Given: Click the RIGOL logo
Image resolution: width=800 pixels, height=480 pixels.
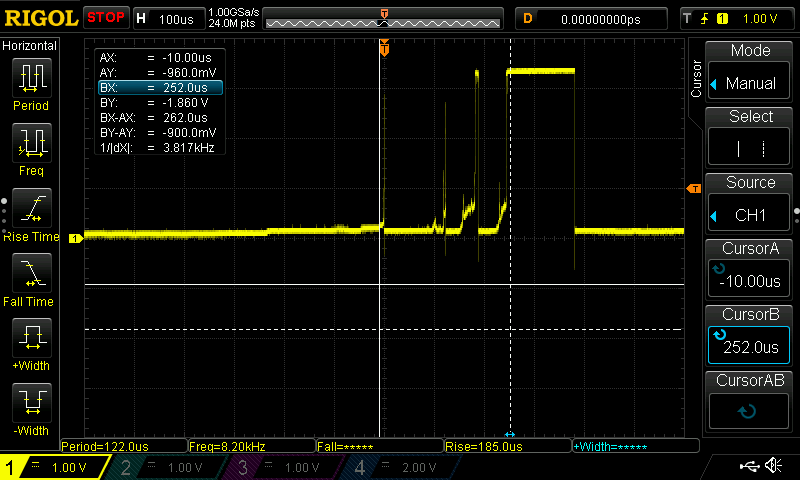Looking at the screenshot, I should click(40, 18).
